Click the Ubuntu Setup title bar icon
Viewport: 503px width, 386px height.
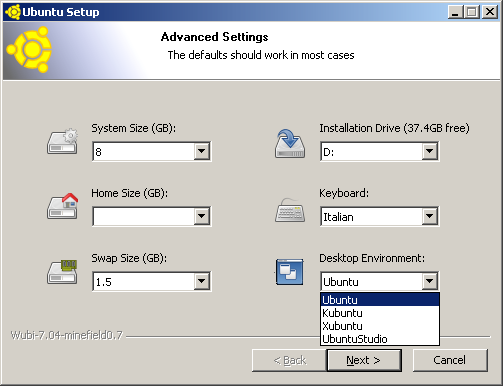(x=13, y=12)
